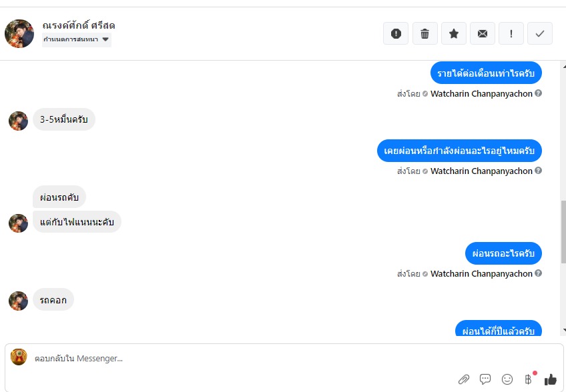The height and width of the screenshot is (392, 566).
Task: Open ณรงค์ศักดิ์ ศรีสด profile picture in header
Action: tap(19, 33)
